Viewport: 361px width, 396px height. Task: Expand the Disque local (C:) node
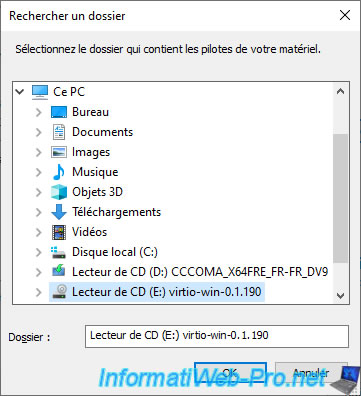[39, 252]
